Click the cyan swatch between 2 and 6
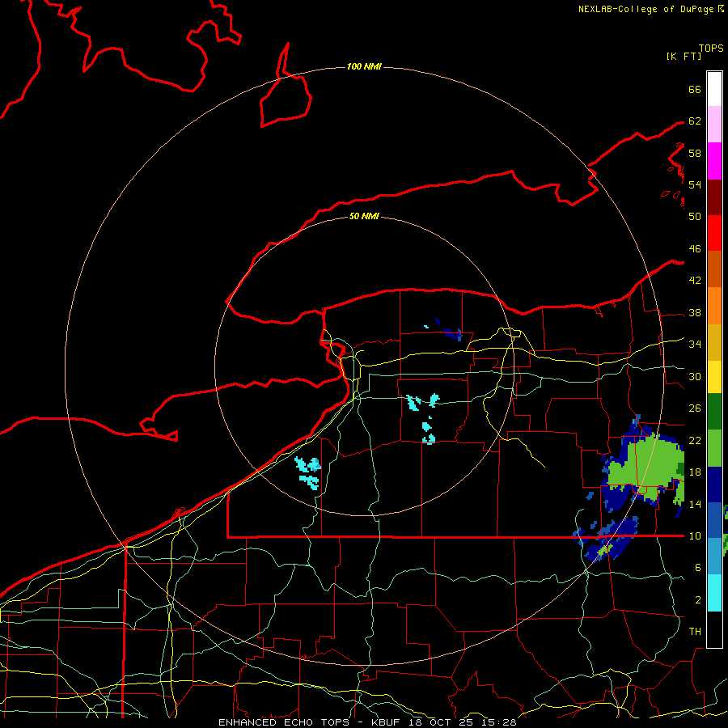Image resolution: width=728 pixels, height=728 pixels. (x=714, y=593)
